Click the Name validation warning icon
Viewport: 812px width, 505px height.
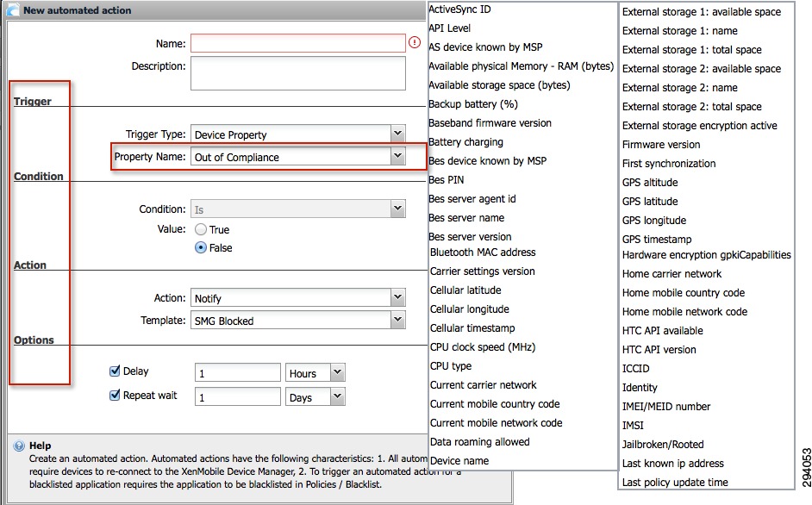[x=415, y=42]
